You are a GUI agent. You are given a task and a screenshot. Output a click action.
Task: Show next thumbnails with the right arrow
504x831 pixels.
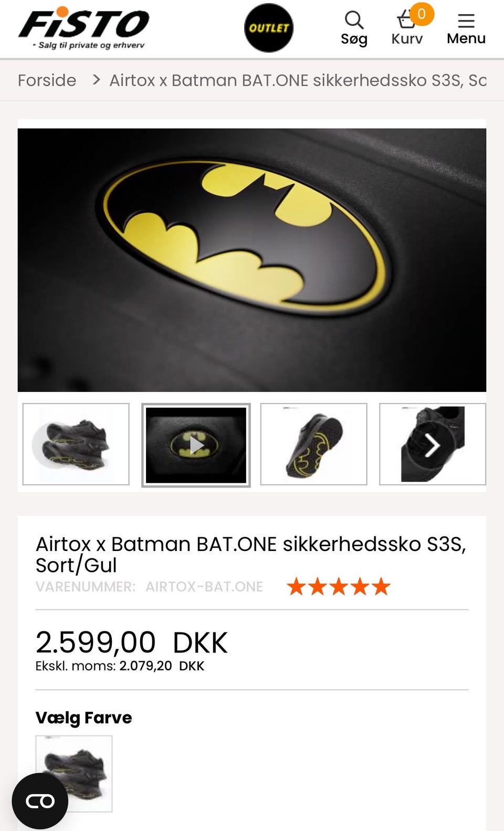pyautogui.click(x=432, y=445)
